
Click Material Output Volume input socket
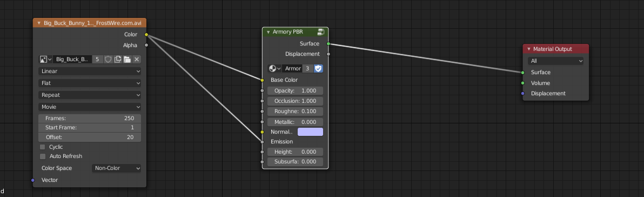(522, 83)
